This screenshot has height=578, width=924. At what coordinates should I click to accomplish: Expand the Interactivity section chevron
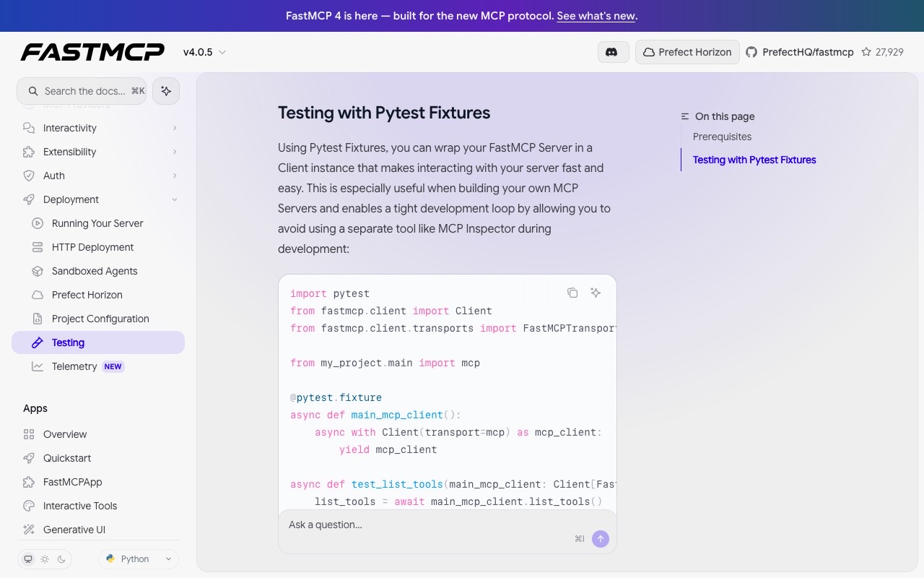coord(175,128)
